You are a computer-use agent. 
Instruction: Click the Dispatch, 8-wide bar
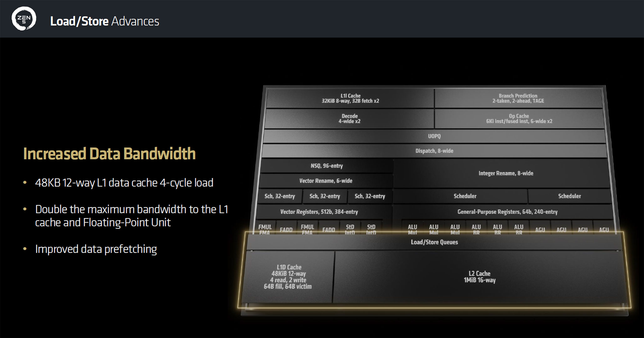pyautogui.click(x=434, y=151)
